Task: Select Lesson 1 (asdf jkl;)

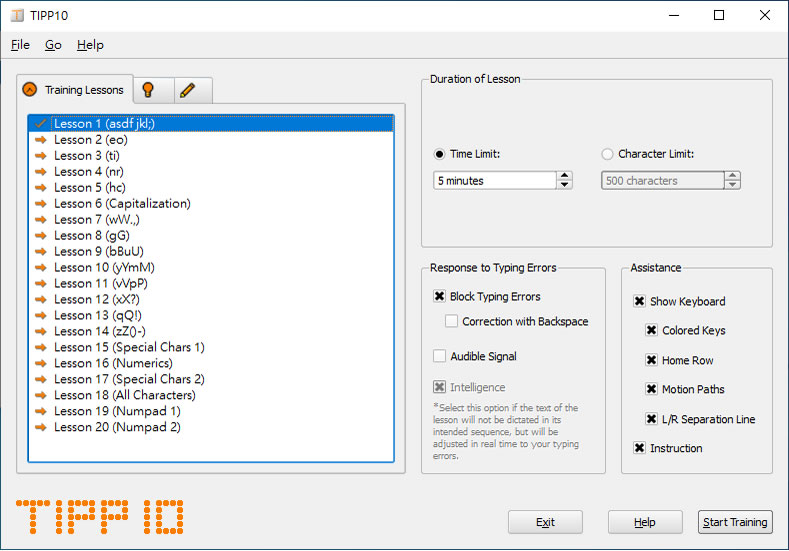Action: pos(211,123)
